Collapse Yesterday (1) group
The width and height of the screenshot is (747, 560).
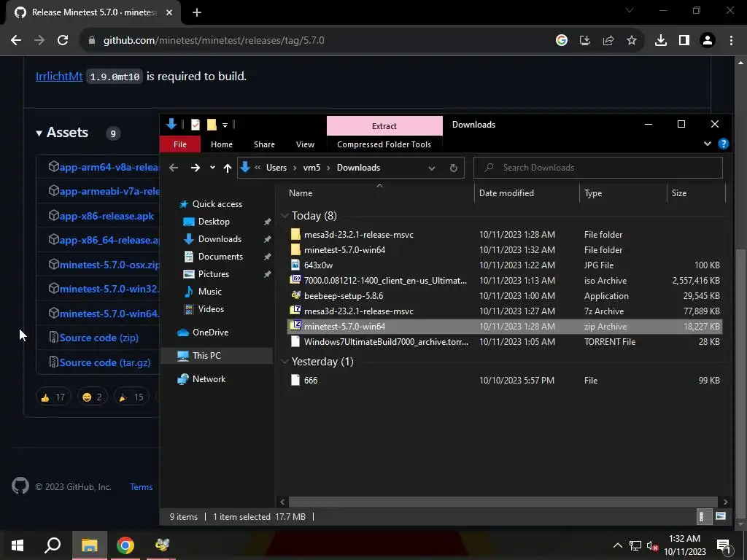click(x=285, y=362)
